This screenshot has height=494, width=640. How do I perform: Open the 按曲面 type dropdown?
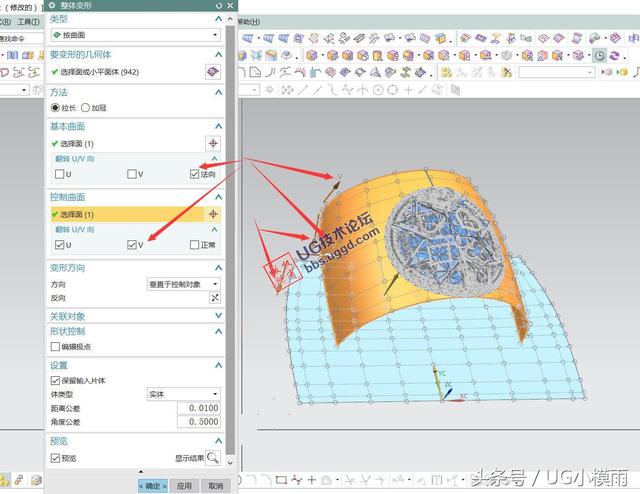point(136,35)
